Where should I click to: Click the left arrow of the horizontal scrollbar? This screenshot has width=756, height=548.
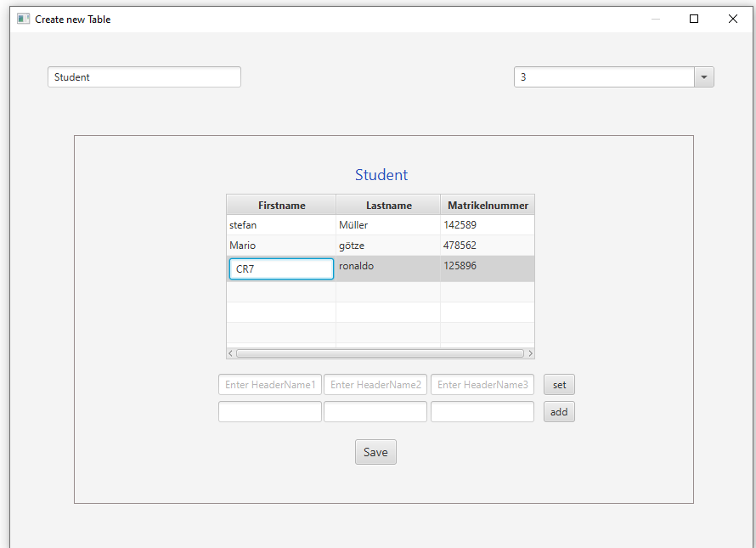[230, 353]
